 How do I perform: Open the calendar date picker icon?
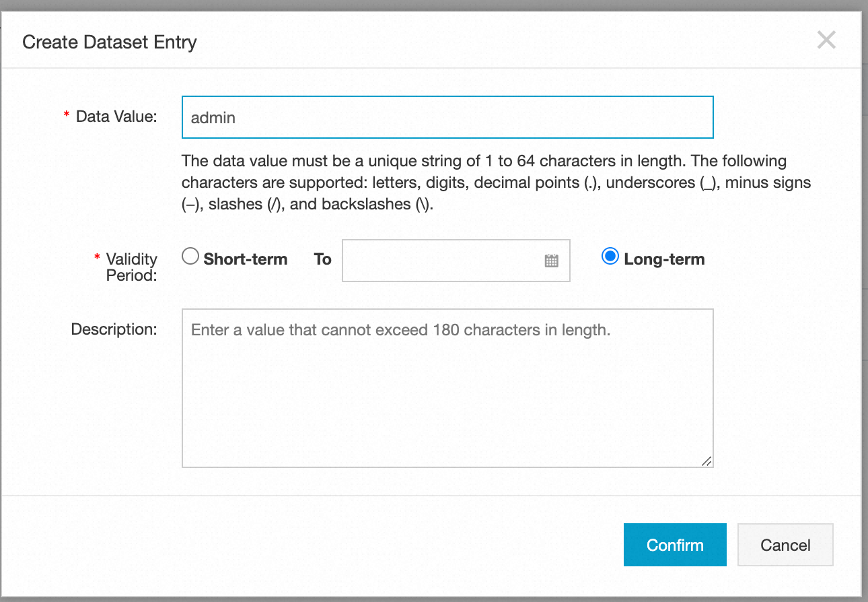[552, 261]
